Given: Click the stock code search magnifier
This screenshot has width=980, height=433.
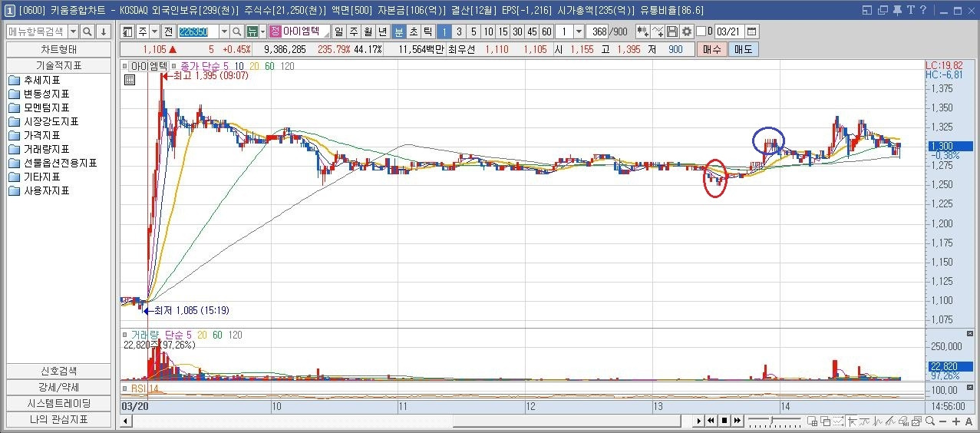Looking at the screenshot, I should coord(239,31).
